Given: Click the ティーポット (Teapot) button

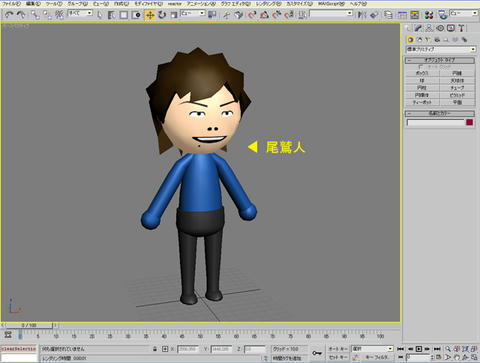Looking at the screenshot, I should click(x=422, y=102).
